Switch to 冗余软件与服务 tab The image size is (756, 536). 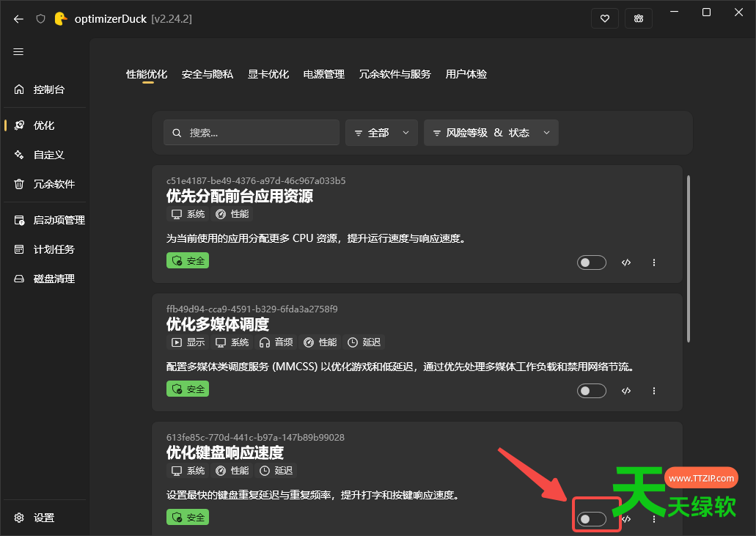[x=395, y=74]
